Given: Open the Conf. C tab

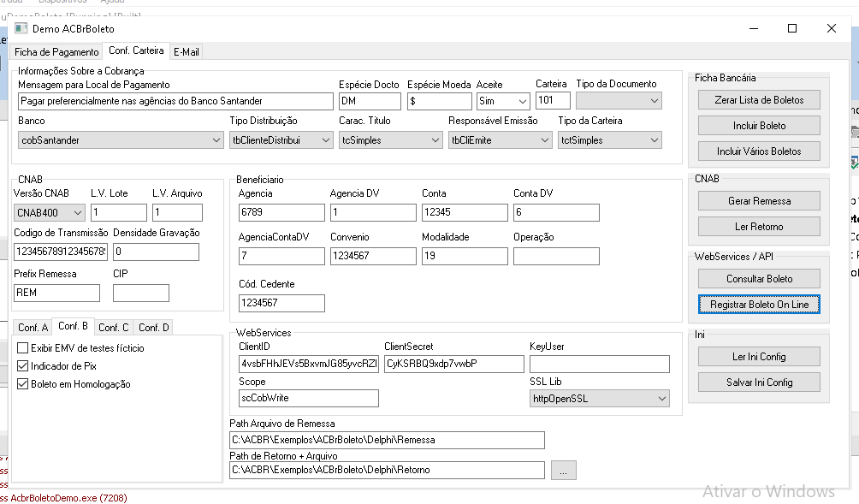Looking at the screenshot, I should pos(114,328).
